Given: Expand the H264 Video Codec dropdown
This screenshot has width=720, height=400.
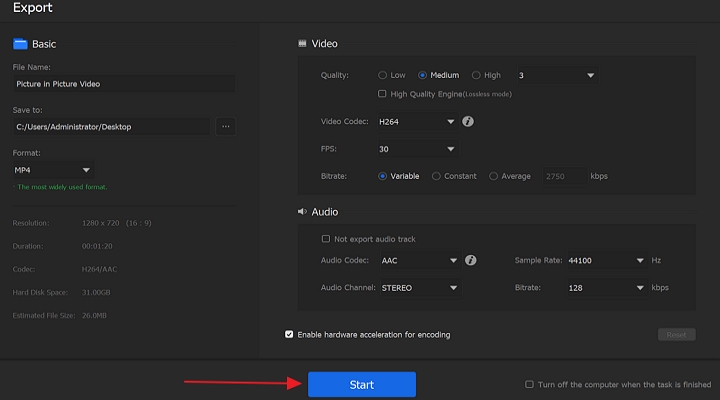Looking at the screenshot, I should tap(416, 122).
